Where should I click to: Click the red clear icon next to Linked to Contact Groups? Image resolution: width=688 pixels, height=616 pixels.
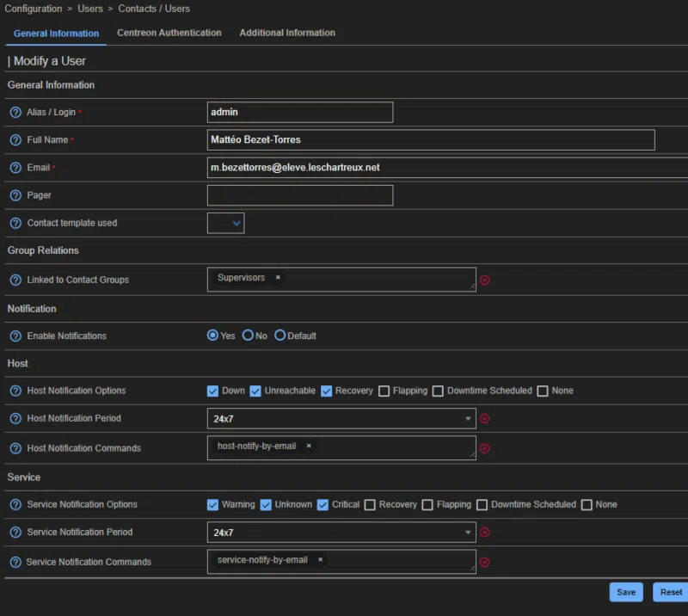(485, 278)
